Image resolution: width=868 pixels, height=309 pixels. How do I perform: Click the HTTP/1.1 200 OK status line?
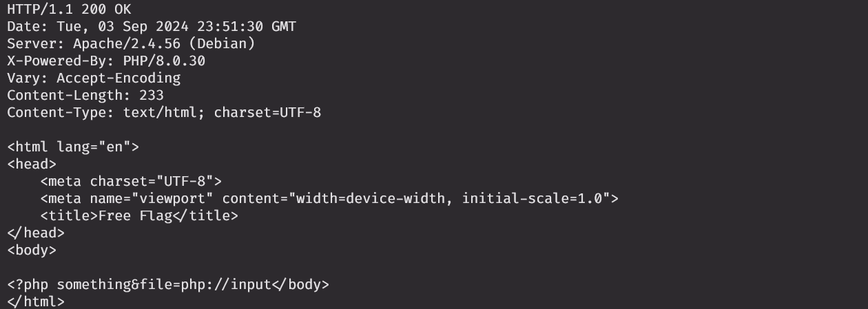click(69, 10)
